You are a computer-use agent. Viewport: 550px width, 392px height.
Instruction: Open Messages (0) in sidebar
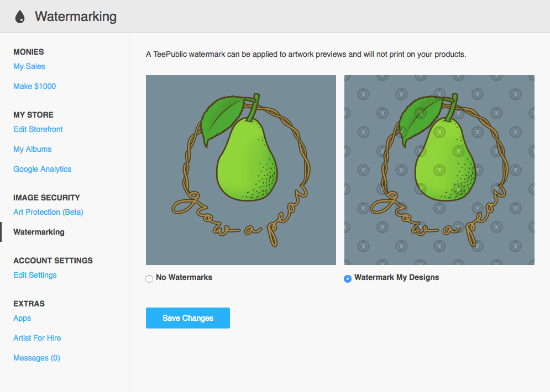(x=36, y=358)
